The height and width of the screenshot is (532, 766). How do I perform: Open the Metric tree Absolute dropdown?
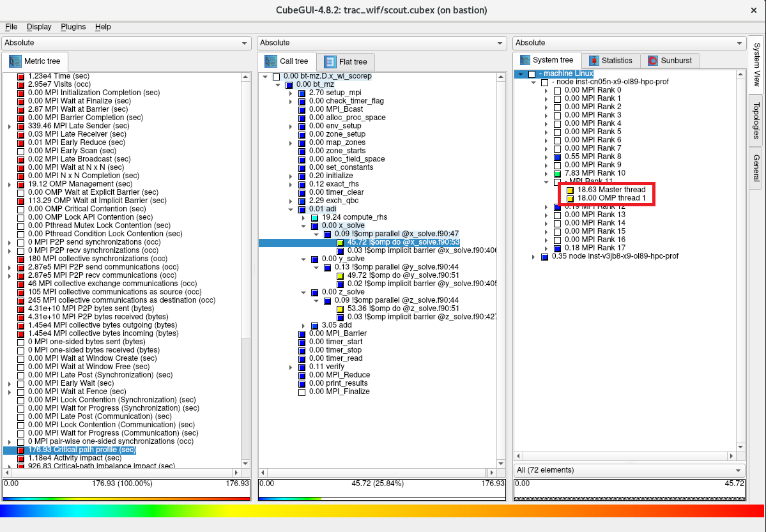(x=126, y=43)
